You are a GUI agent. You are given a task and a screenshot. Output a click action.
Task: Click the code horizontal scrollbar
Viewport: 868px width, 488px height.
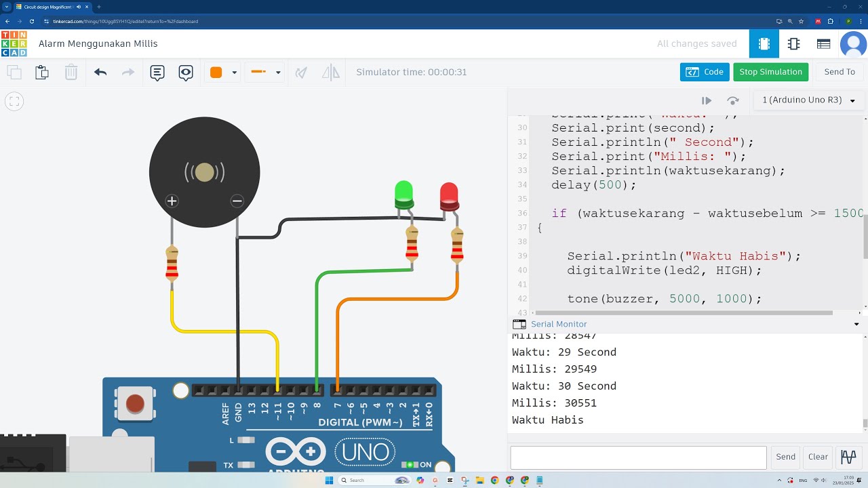pyautogui.click(x=683, y=313)
